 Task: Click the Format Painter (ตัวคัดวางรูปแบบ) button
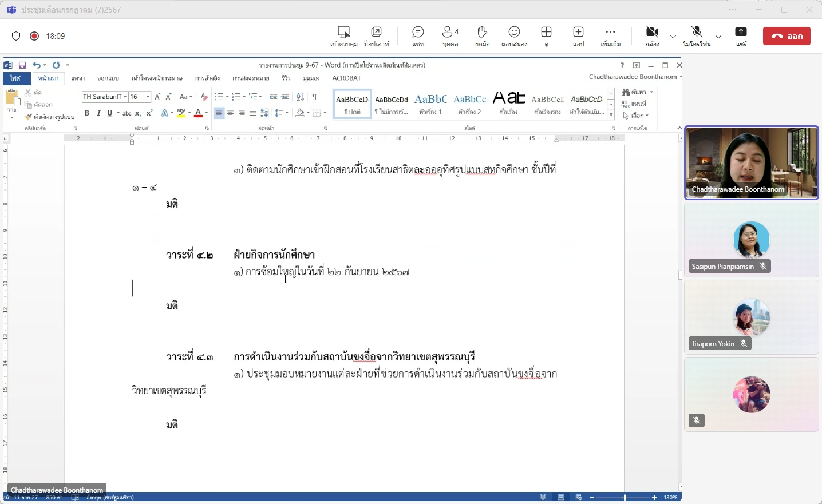50,117
